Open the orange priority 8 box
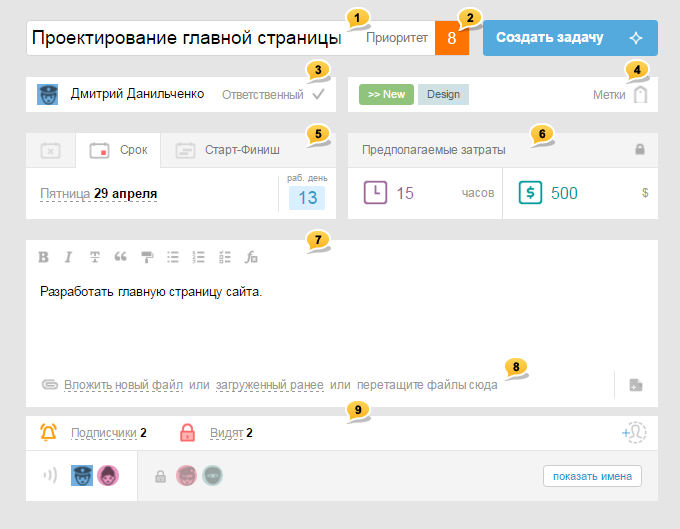Image resolution: width=680 pixels, height=529 pixels. click(451, 38)
